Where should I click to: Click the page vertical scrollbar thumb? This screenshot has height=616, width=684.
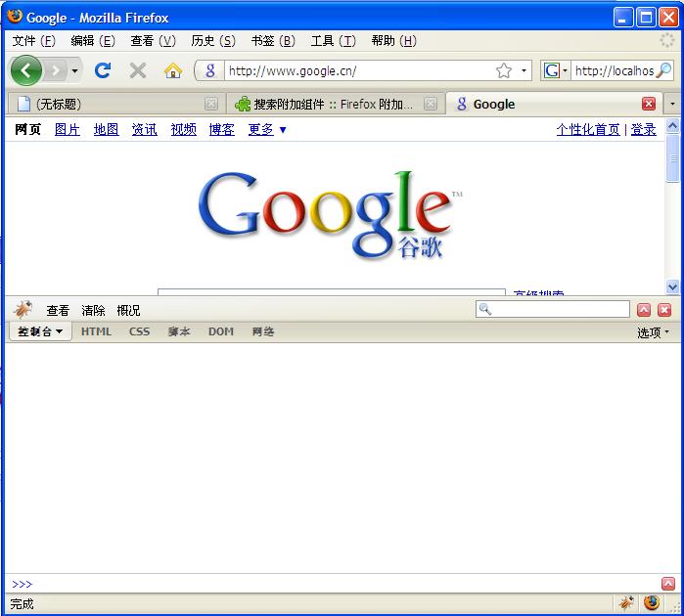coord(672,158)
